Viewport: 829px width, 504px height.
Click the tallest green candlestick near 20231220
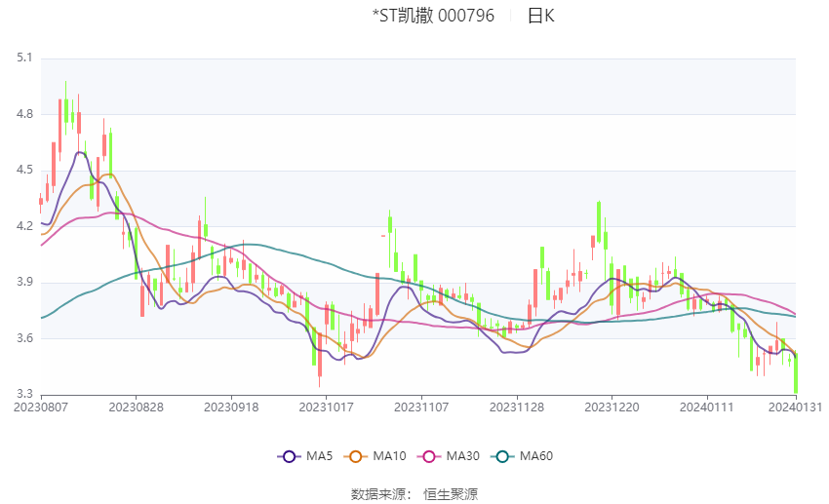(599, 222)
